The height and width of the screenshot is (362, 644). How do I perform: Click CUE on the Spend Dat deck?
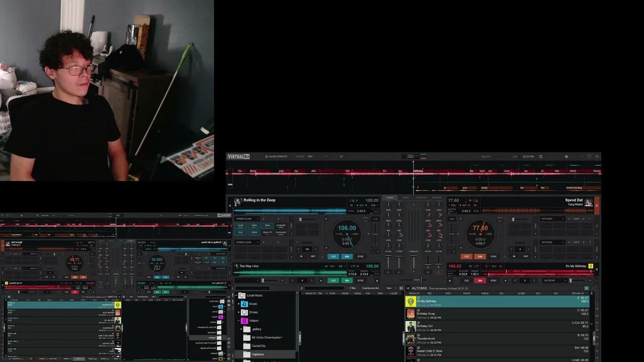(x=466, y=256)
